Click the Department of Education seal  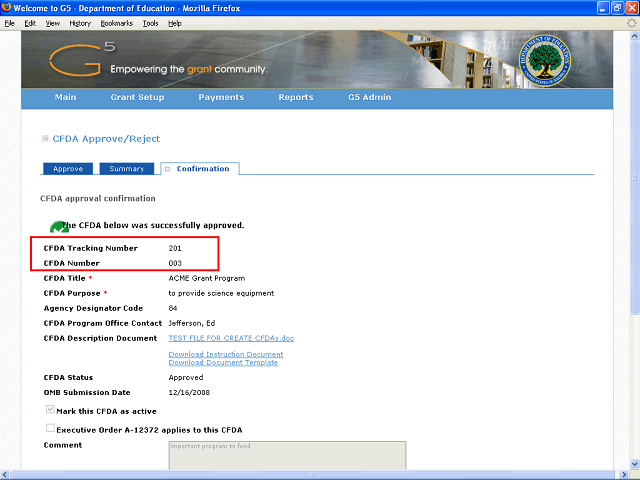point(544,60)
